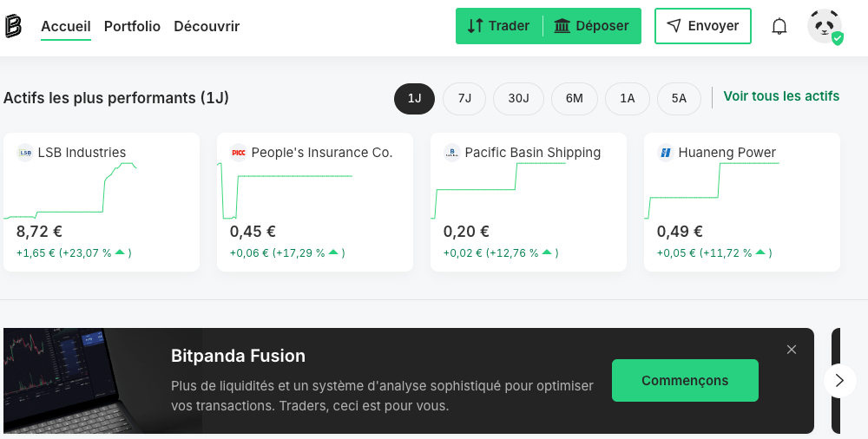Screen dimensions: 868x439
Task: Open the panda profile avatar
Action: (824, 26)
